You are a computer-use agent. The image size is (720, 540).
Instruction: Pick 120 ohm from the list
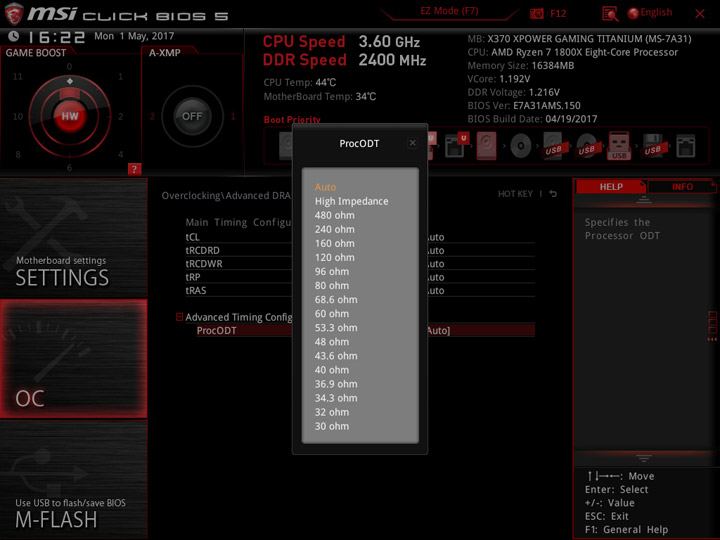click(x=334, y=258)
